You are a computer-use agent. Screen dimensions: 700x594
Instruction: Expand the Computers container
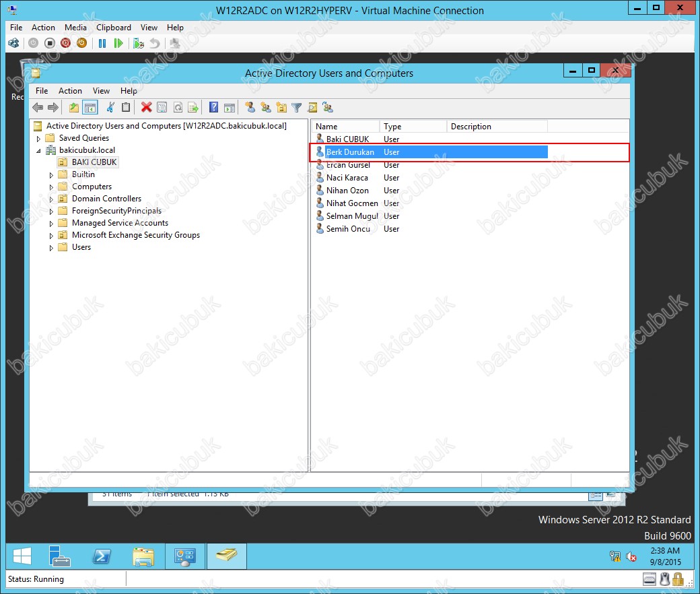pos(51,187)
